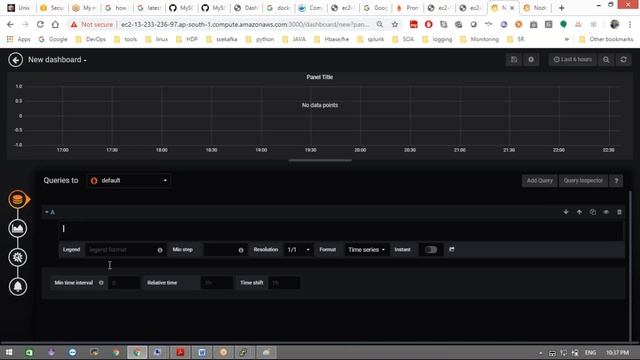
Task: Open the Monitoring bookmarks folder
Action: (479, 39)
